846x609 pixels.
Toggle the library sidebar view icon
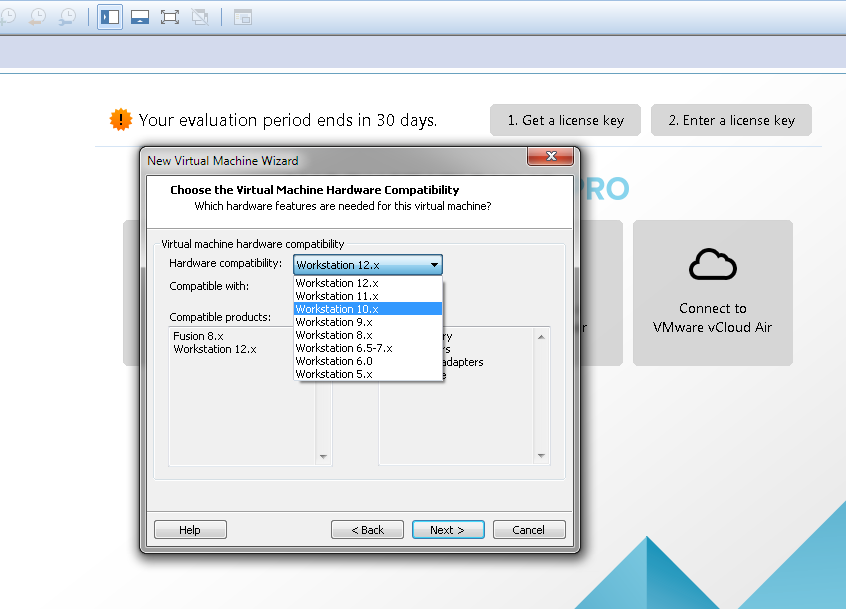[x=110, y=17]
